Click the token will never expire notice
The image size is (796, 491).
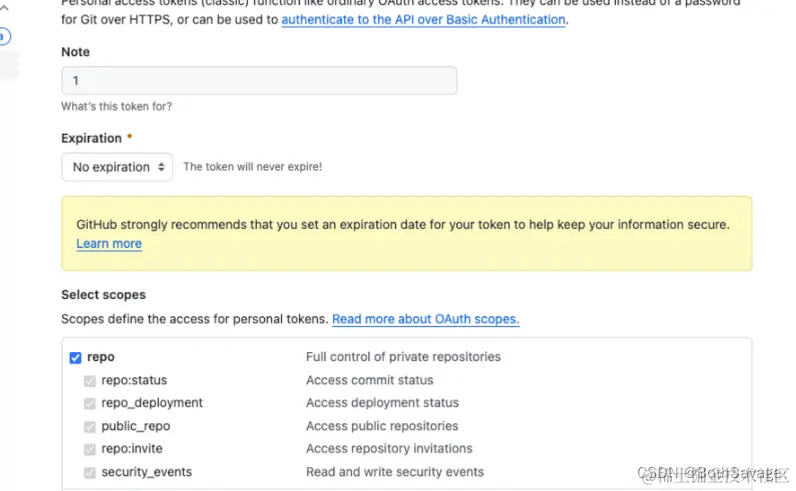pos(252,167)
